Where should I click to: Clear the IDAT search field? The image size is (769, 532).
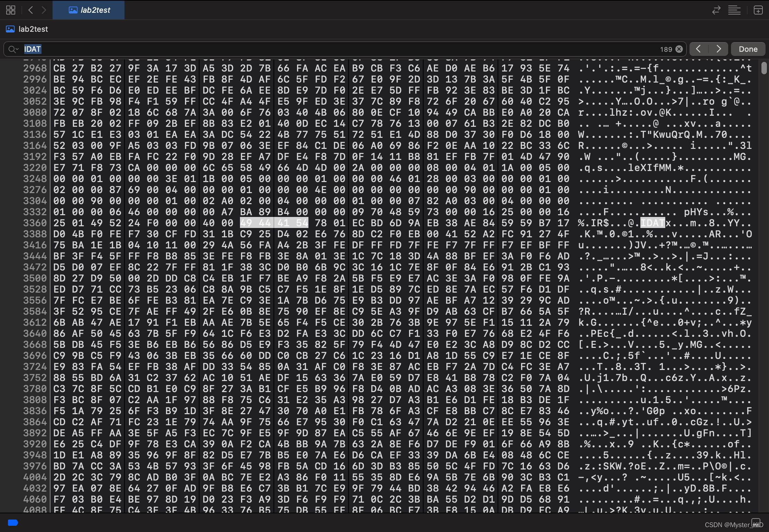tap(679, 49)
